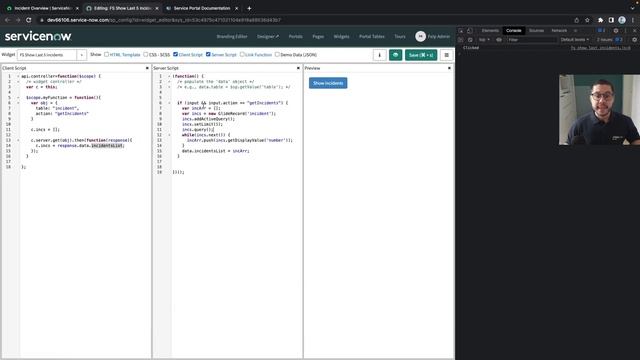The width and height of the screenshot is (640, 360).
Task: Show more DevTools tabs chevron
Action: pyautogui.click(x=576, y=31)
